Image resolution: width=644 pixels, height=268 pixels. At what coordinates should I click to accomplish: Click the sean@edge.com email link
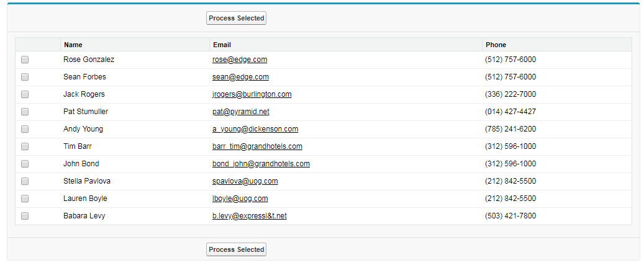pos(240,77)
